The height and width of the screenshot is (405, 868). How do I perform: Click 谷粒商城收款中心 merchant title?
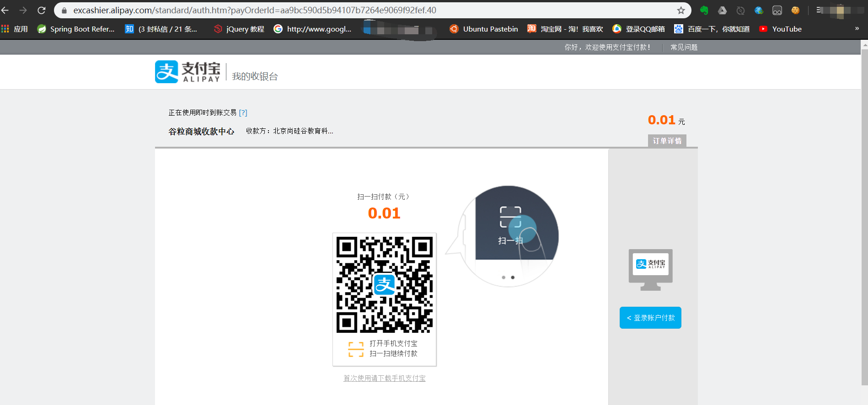tap(201, 132)
